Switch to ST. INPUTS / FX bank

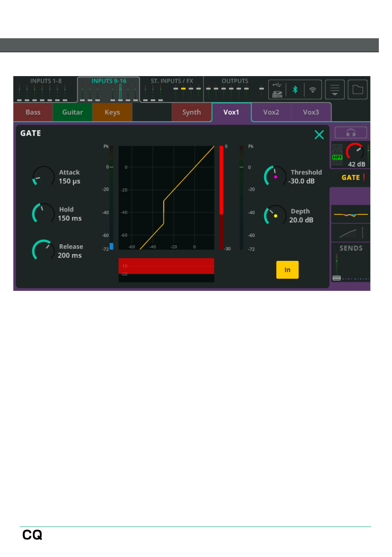(172, 89)
